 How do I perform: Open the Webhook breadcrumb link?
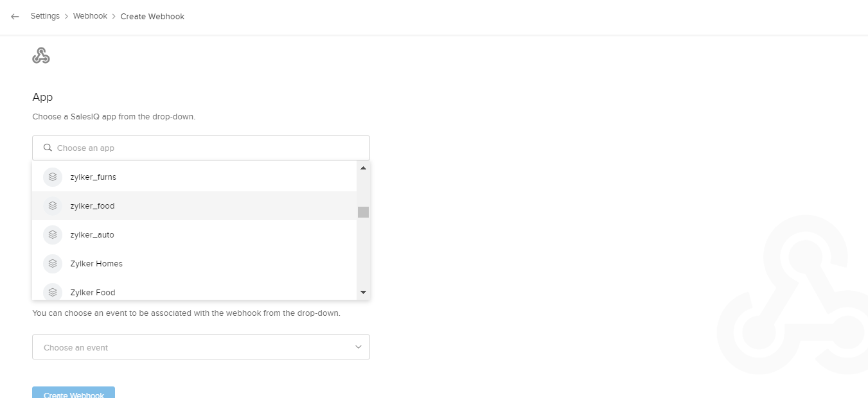coord(90,16)
